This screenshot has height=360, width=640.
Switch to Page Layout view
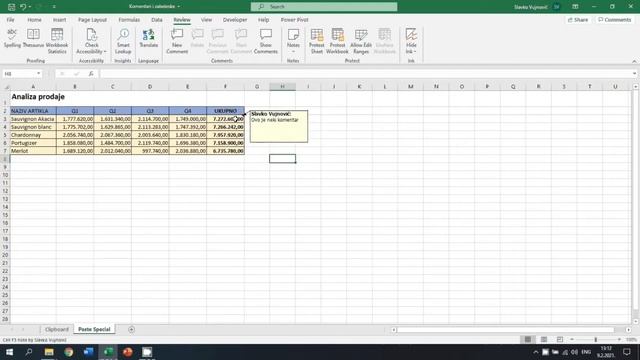pyautogui.click(x=544, y=340)
